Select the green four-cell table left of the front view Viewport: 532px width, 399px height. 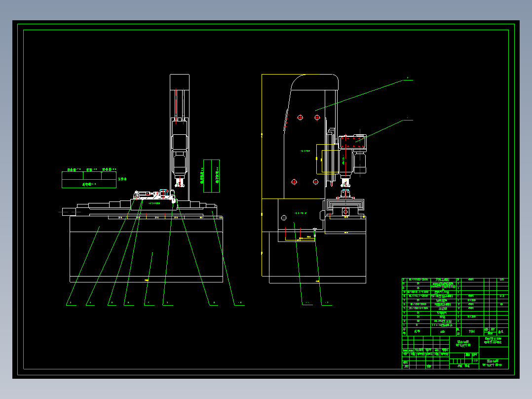click(x=89, y=180)
